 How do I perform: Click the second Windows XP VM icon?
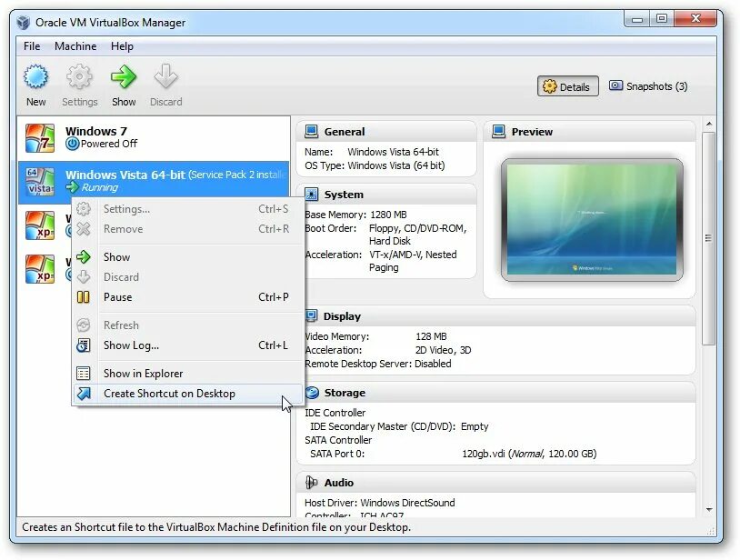[x=40, y=269]
